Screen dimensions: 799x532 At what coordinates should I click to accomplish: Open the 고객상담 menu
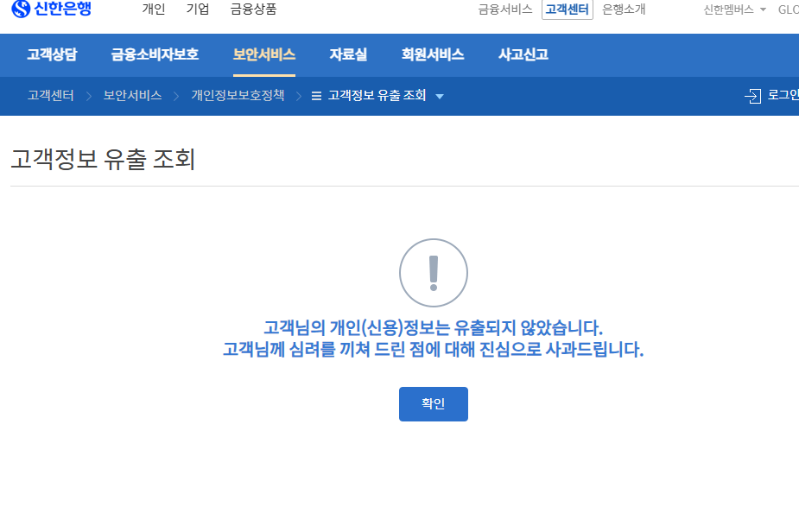[x=52, y=54]
